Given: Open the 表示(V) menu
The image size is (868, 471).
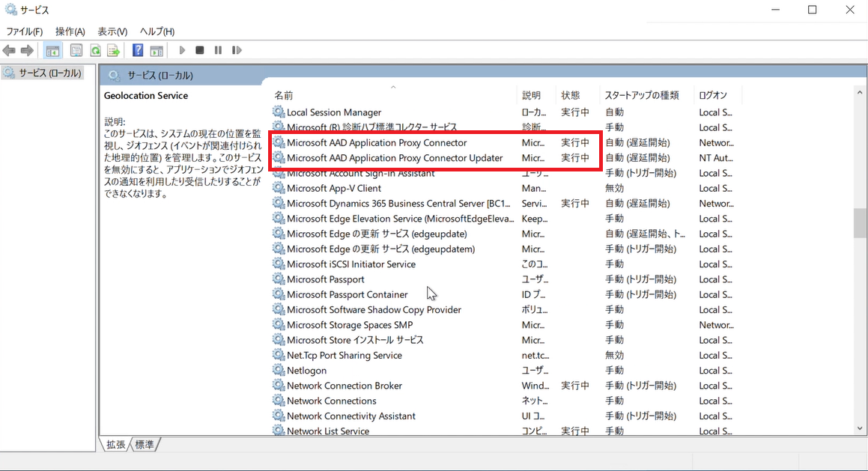Looking at the screenshot, I should 112,31.
